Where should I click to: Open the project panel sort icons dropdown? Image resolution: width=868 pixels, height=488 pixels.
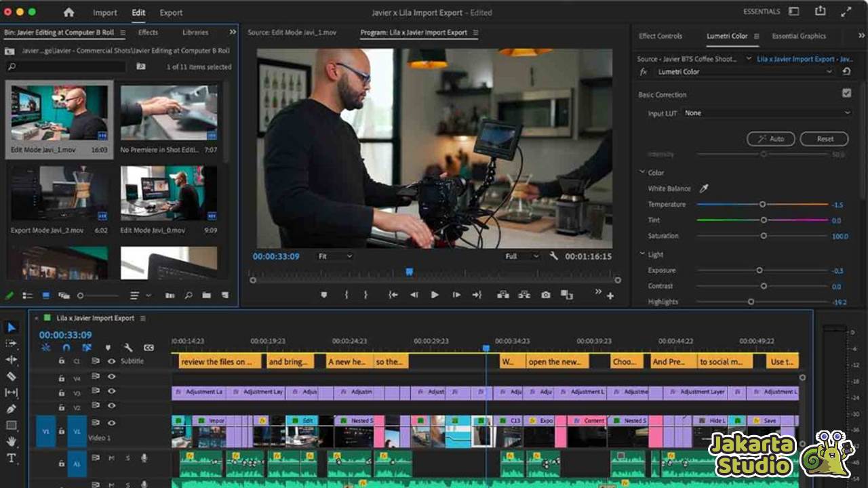[140, 296]
